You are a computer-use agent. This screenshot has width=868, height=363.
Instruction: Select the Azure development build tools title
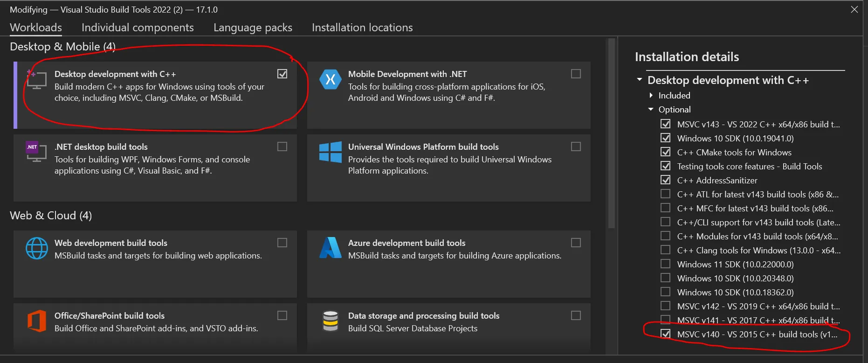coord(406,243)
